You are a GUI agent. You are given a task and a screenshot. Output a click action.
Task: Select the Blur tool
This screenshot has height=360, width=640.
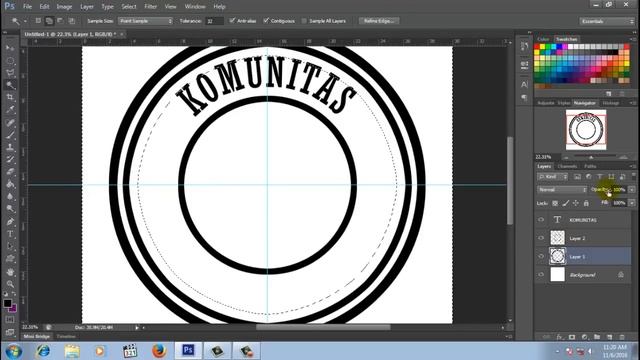[10, 196]
